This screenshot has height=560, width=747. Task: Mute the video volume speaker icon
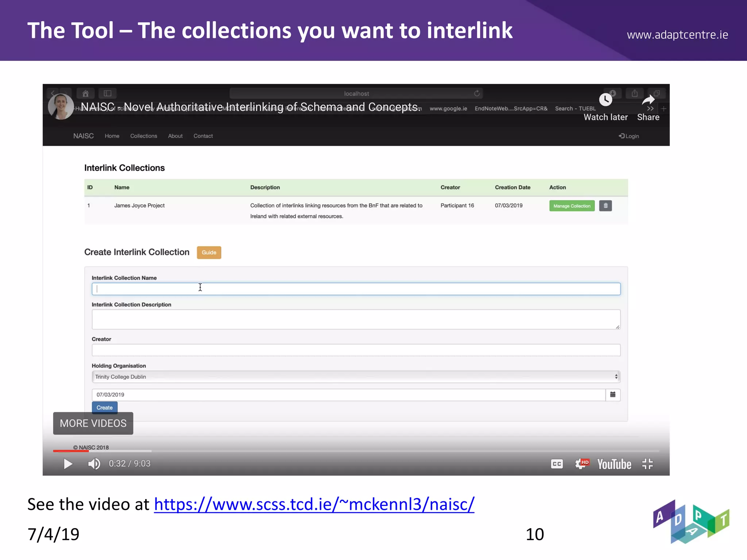coord(94,464)
